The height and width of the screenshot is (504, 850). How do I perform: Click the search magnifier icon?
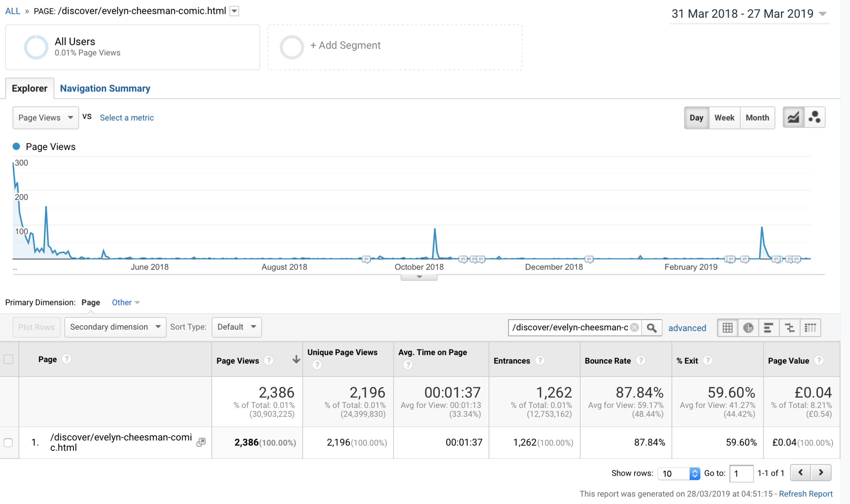pos(652,328)
